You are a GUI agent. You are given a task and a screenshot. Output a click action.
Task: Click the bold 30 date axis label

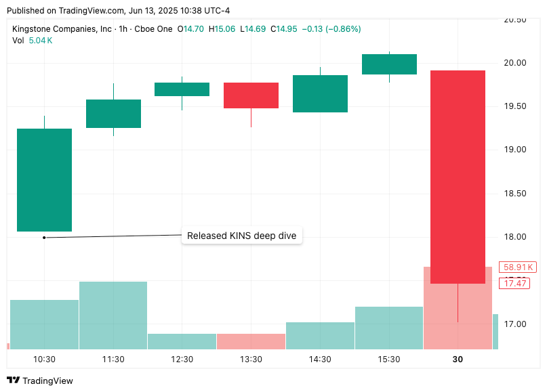pyautogui.click(x=458, y=360)
